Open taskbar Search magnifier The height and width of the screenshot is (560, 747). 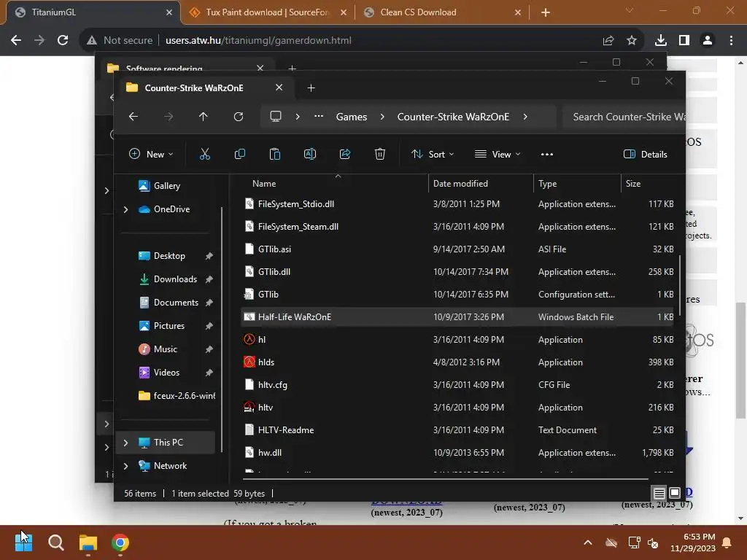tap(55, 542)
